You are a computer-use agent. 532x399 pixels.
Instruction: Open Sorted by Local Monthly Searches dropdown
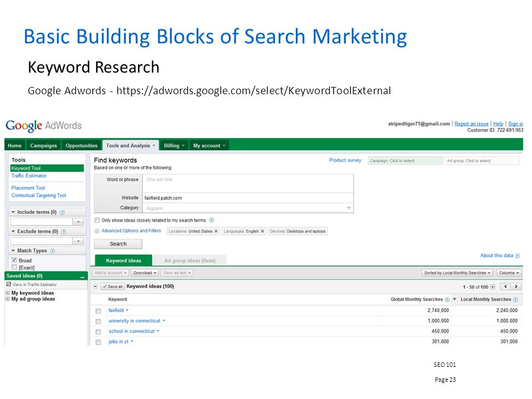point(457,273)
